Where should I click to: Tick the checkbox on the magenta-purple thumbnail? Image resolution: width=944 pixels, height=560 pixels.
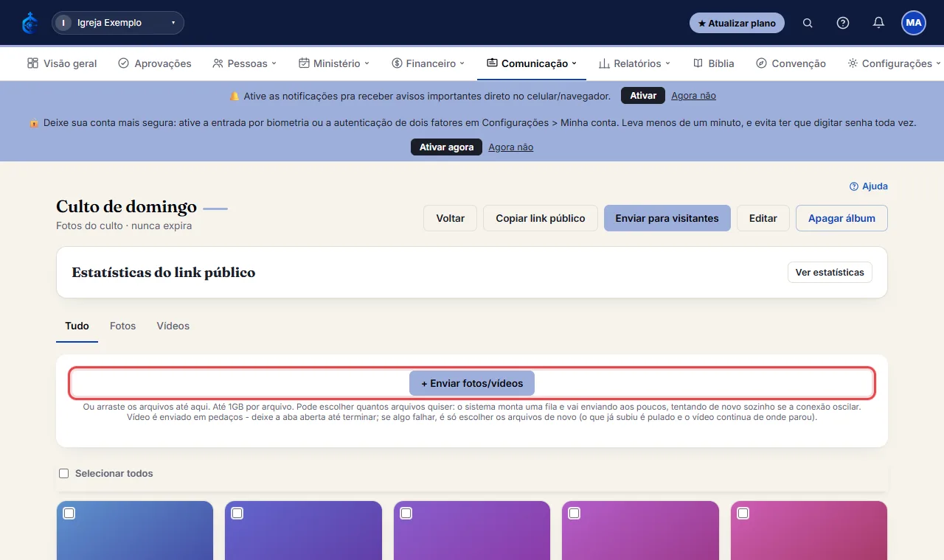click(575, 514)
